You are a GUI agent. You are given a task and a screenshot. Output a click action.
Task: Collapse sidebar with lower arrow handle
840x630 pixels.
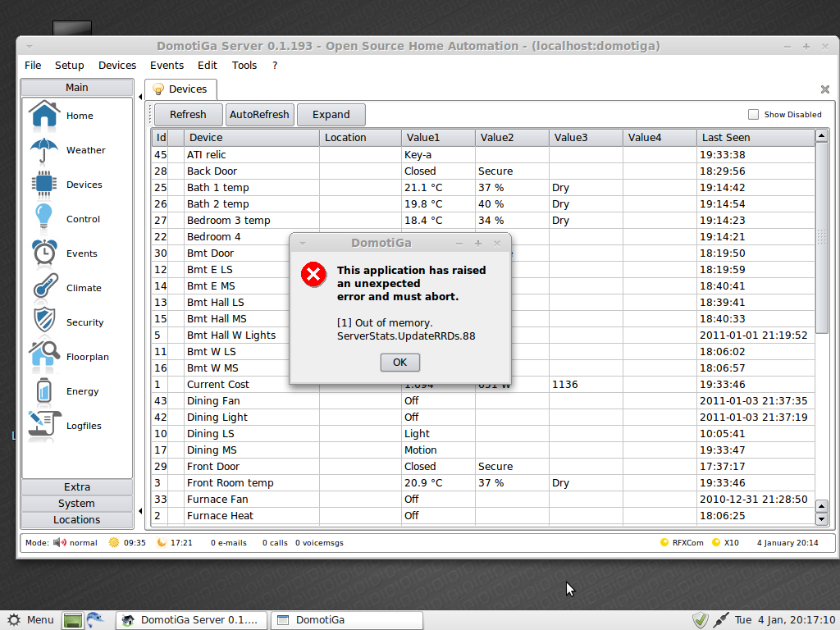[x=140, y=511]
